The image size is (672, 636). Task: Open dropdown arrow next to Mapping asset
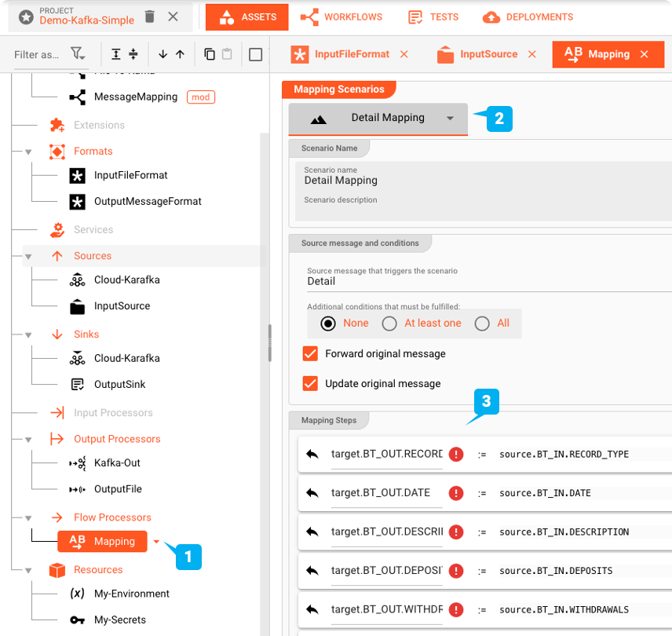click(156, 541)
